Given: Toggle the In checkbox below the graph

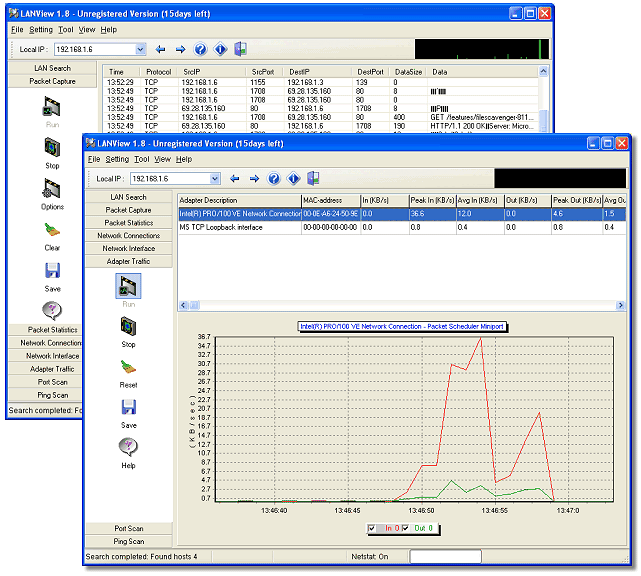Looking at the screenshot, I should tap(371, 528).
